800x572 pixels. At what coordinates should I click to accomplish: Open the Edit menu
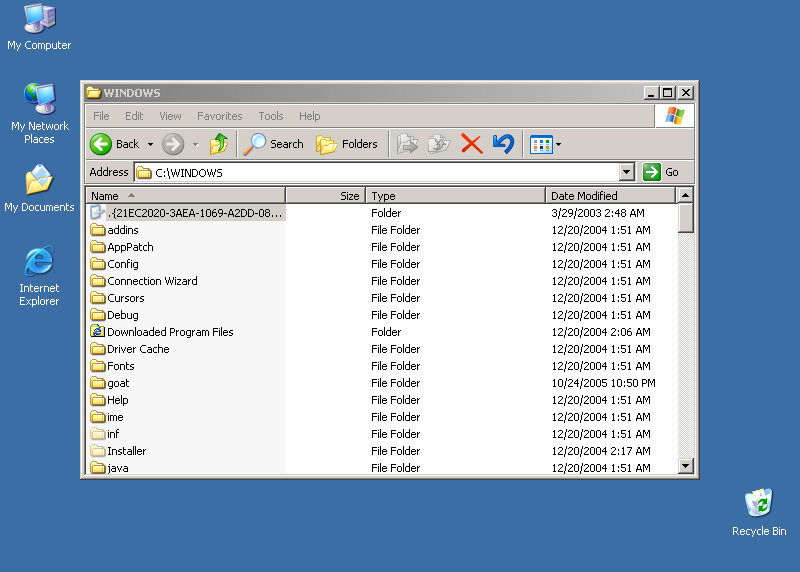click(134, 116)
